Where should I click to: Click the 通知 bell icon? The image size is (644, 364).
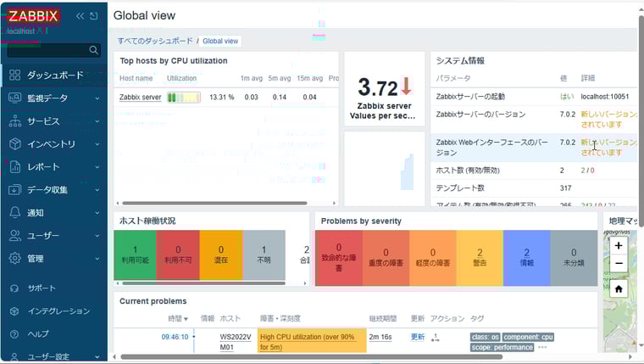tap(14, 213)
